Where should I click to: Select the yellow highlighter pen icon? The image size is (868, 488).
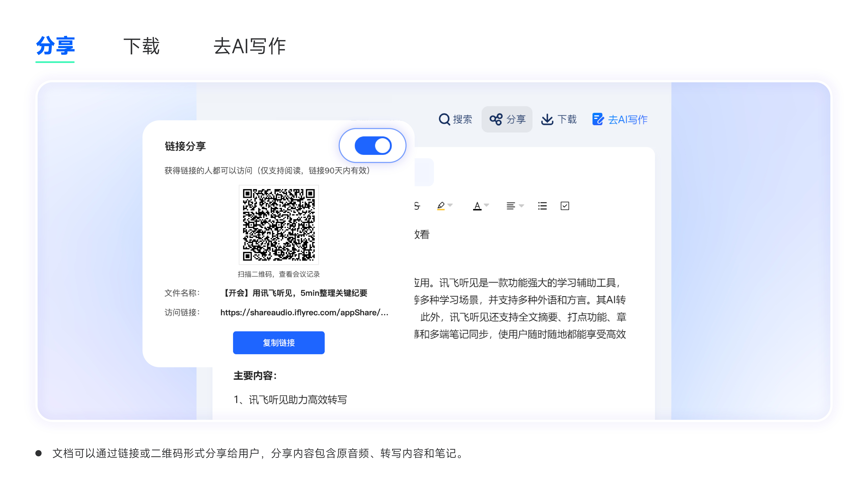441,206
